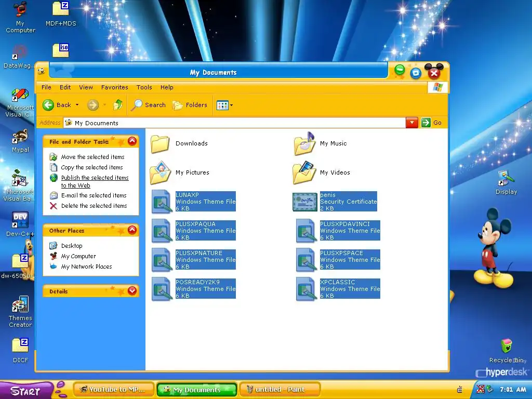The image size is (532, 399).
Task: Collapse the File and Folder Tasks panel
Action: 132,141
